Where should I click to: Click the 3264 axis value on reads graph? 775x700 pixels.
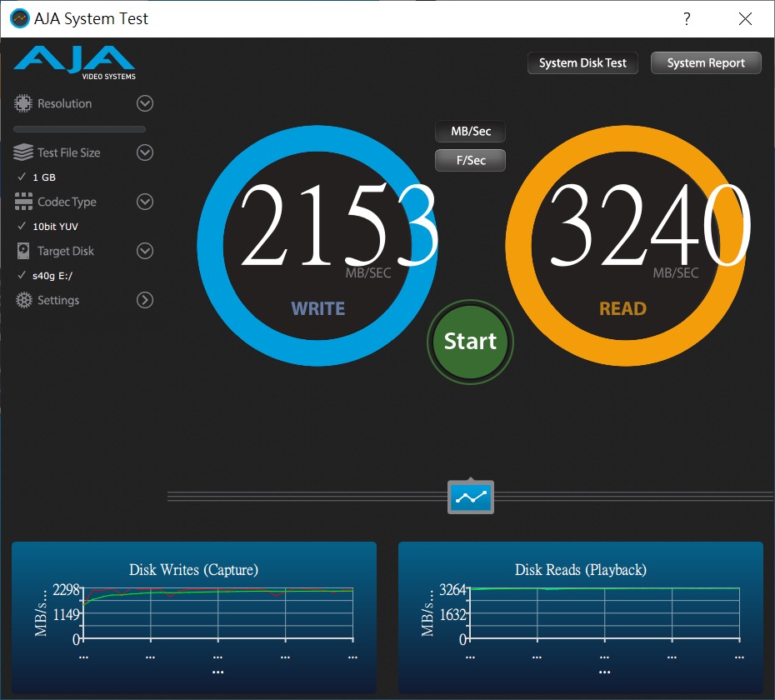[452, 589]
